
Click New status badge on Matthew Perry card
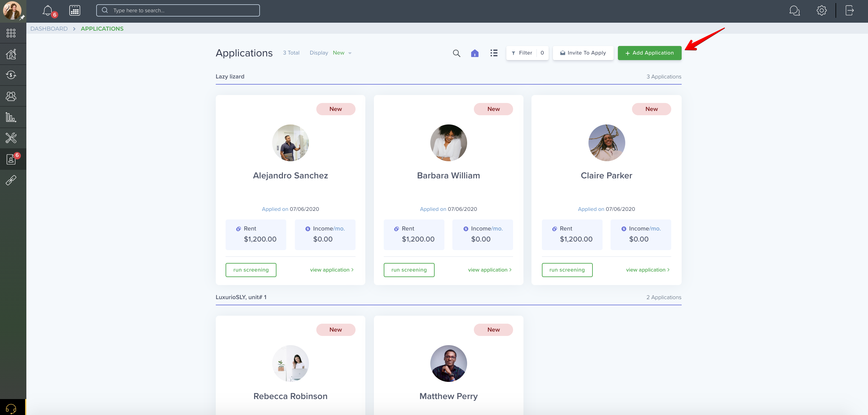point(493,330)
